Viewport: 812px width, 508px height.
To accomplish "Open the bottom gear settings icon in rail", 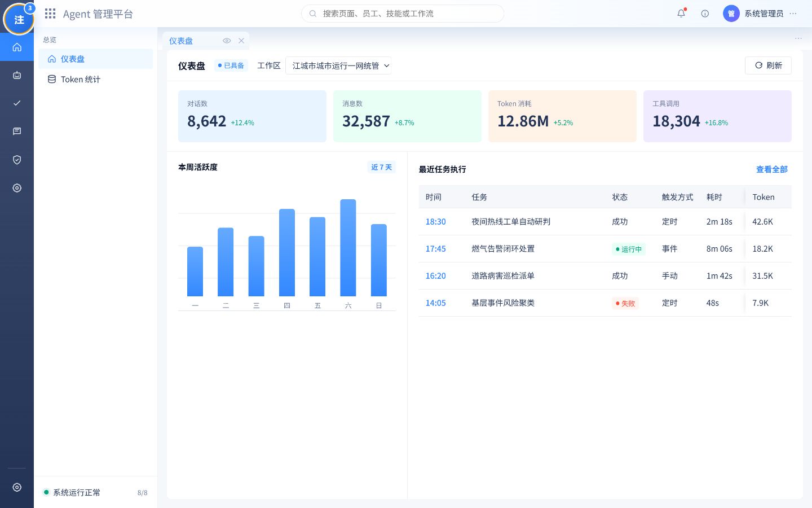I will pos(17,487).
